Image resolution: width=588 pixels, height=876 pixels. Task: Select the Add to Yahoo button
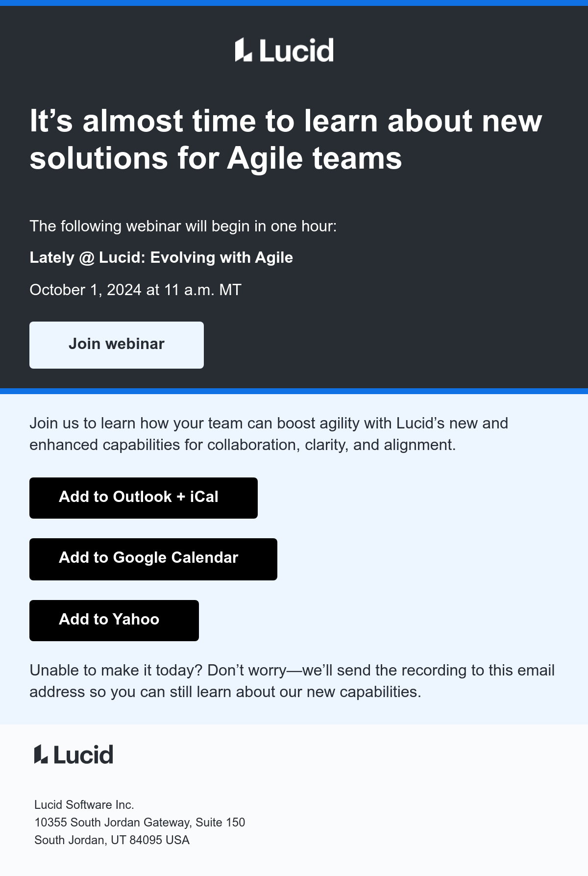114,621
